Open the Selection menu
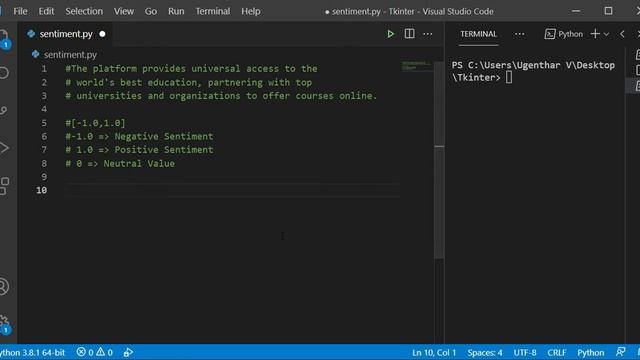This screenshot has width=640, height=360. tap(84, 11)
